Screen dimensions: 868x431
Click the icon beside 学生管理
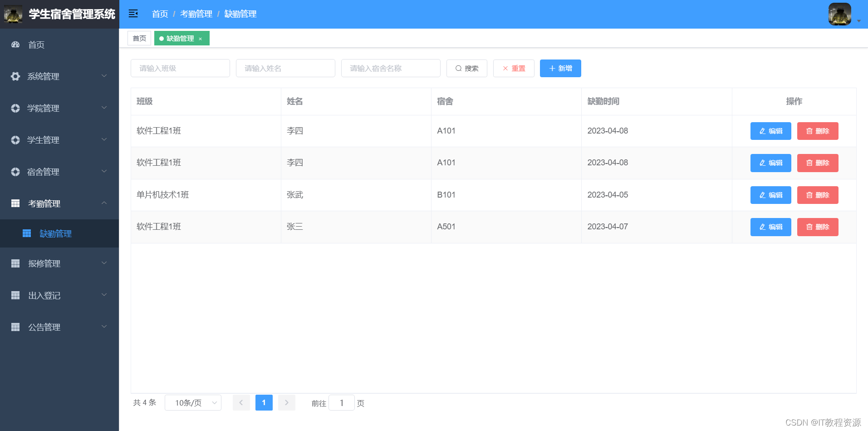click(x=15, y=140)
